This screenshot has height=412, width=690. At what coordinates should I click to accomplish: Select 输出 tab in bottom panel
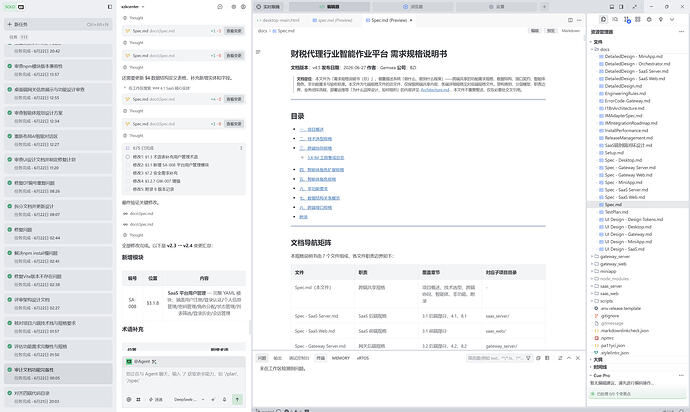[x=278, y=358]
